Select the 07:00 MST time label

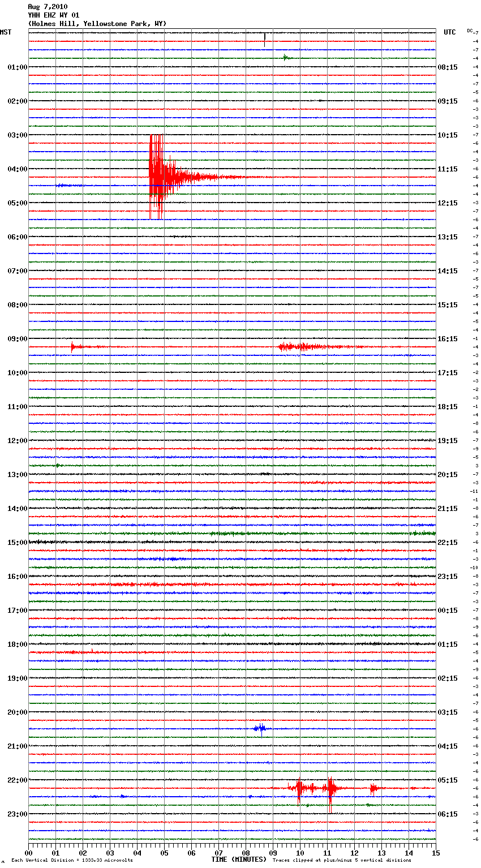(18, 271)
